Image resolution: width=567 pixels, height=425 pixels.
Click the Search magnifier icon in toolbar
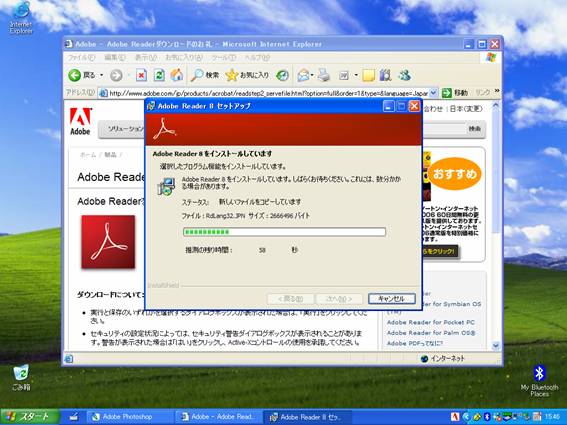(197, 75)
